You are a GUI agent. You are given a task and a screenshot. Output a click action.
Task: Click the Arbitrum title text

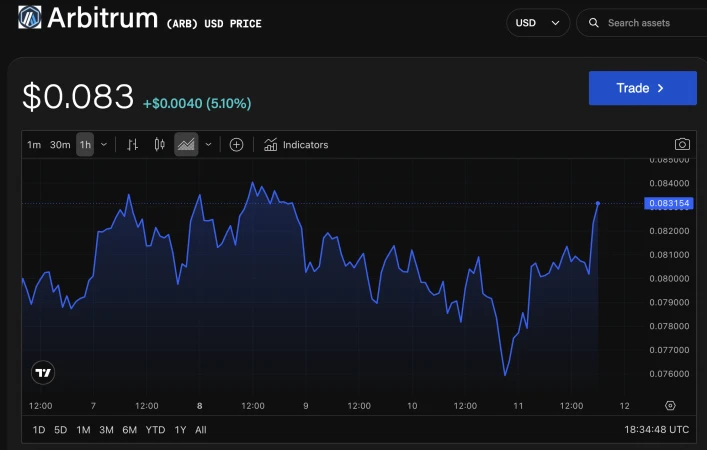tap(102, 18)
